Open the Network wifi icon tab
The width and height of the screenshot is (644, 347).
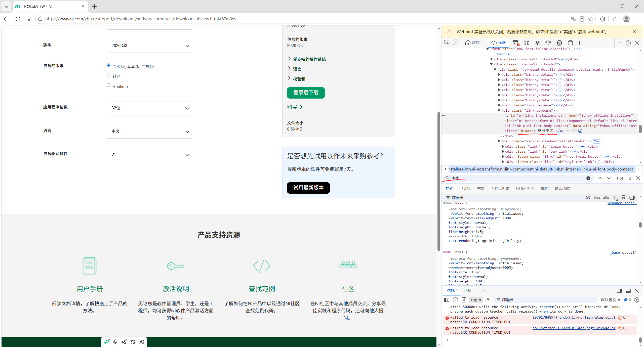pos(537,43)
